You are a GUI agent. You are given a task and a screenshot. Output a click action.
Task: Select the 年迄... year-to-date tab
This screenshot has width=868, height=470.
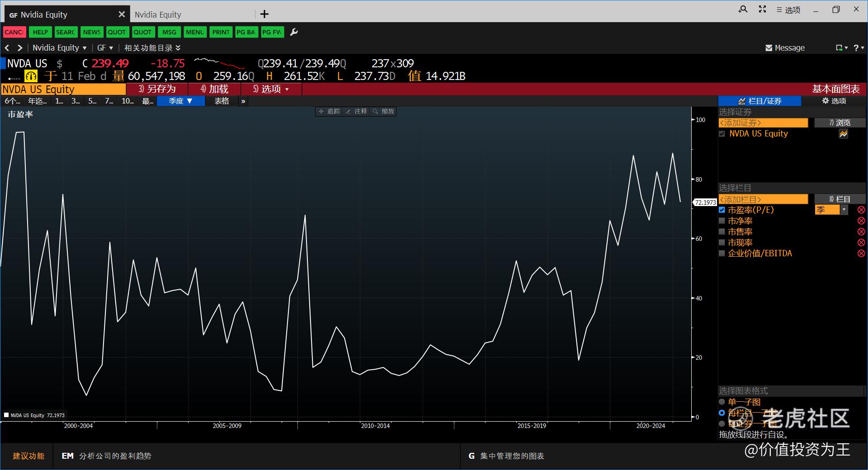tap(38, 101)
